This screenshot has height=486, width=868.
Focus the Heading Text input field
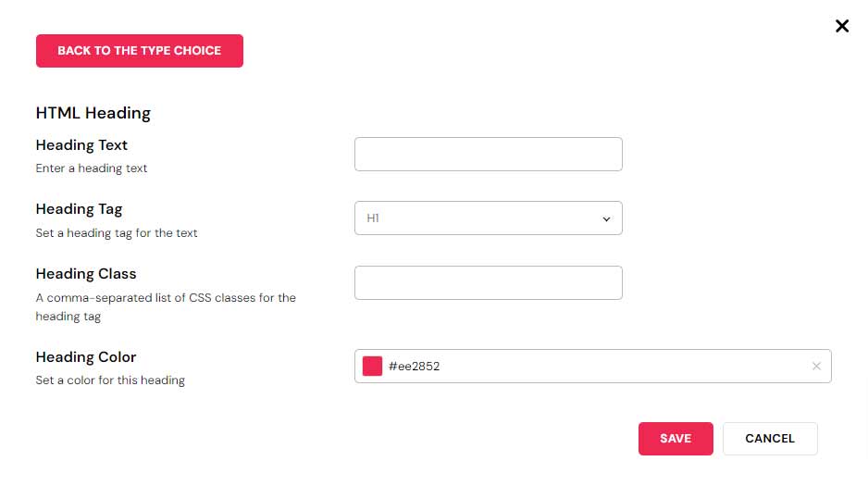pyautogui.click(x=488, y=155)
